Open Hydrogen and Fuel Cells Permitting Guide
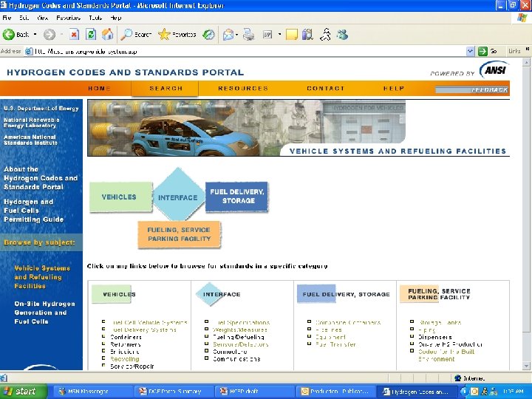 tap(33, 211)
